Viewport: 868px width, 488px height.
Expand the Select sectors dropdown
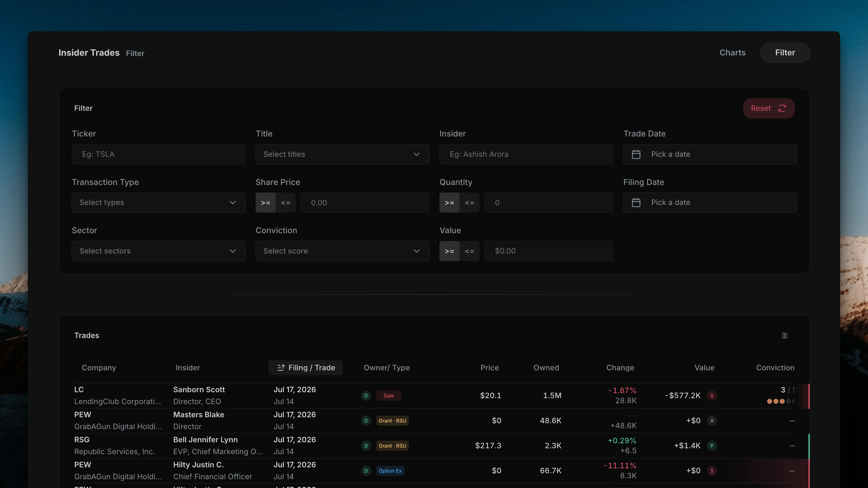coord(159,251)
